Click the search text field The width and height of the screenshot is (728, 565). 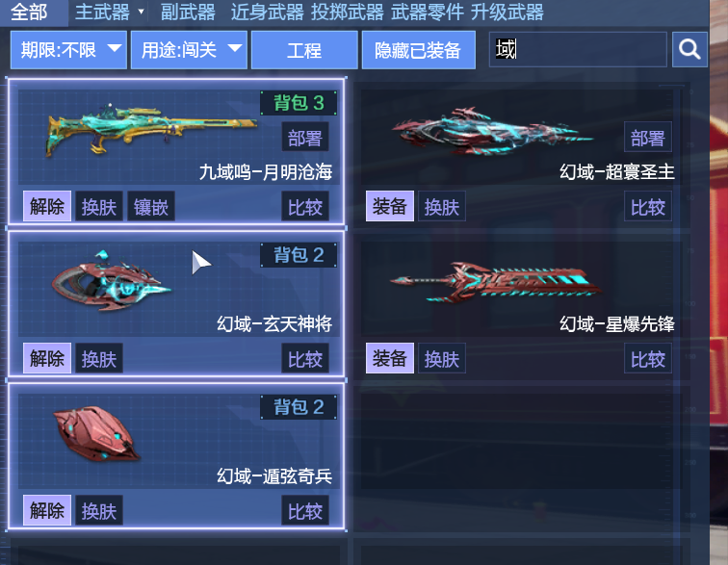578,49
